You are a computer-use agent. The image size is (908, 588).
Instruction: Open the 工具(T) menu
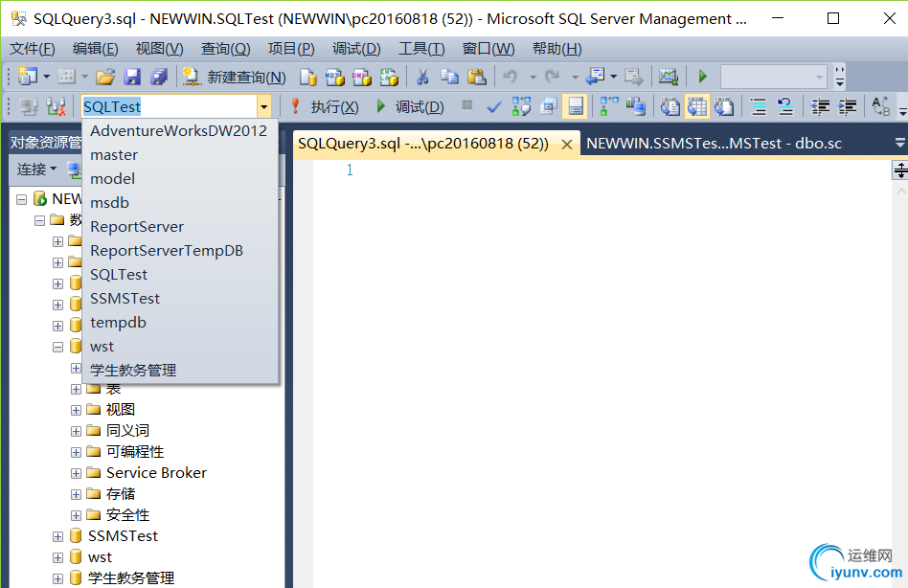[x=421, y=49]
